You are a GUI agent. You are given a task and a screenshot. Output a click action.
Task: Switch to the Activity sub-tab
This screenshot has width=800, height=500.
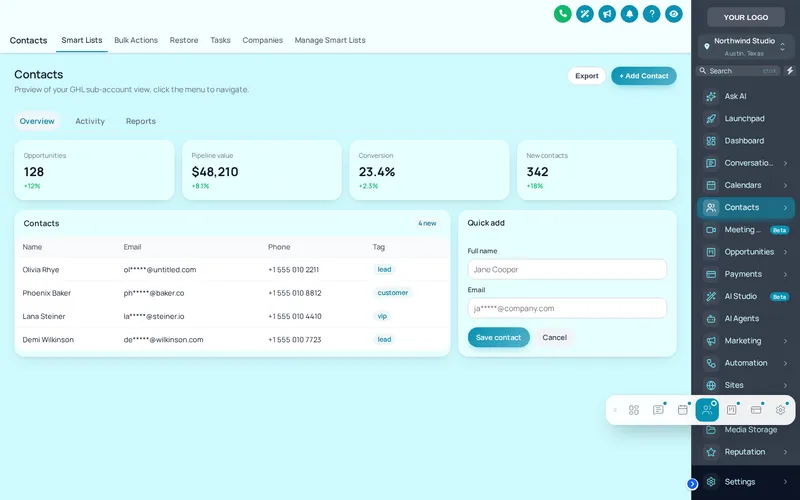coord(90,121)
